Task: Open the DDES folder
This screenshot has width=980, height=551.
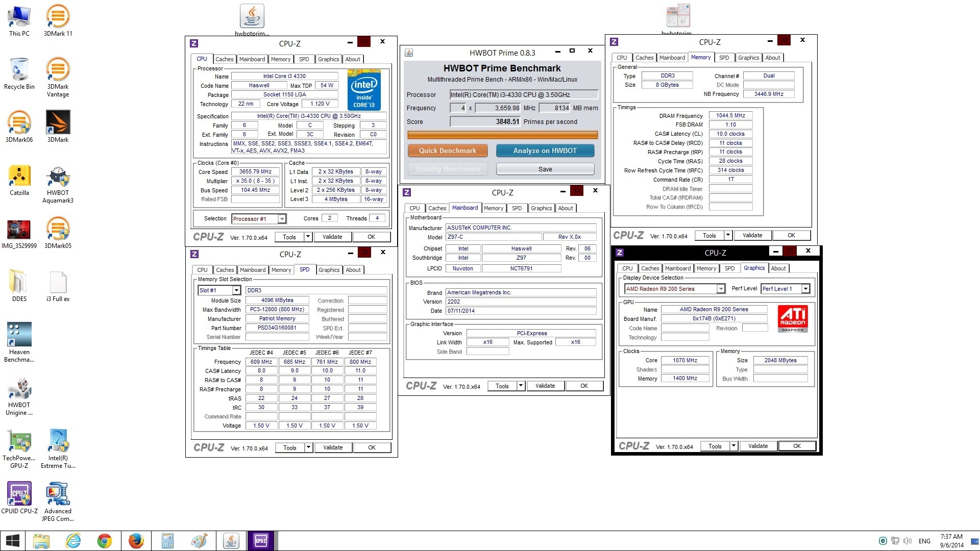Action: 19,286
